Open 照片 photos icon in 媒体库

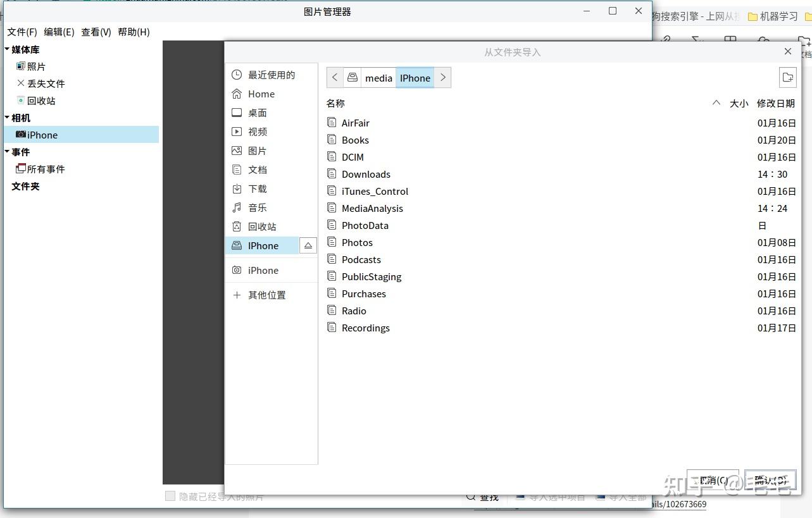coord(21,66)
